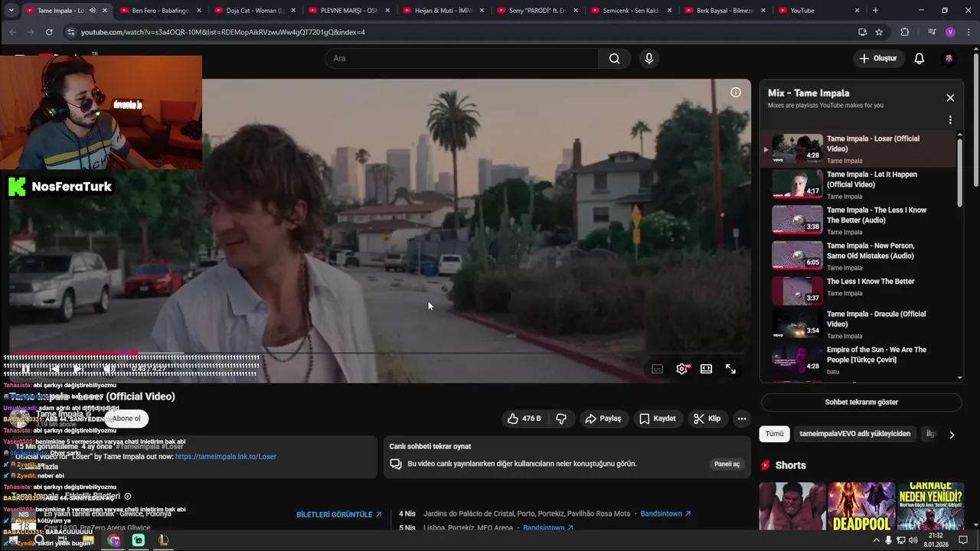Open the YouTube account avatar menu
Image resolution: width=980 pixels, height=551 pixels.
pyautogui.click(x=949, y=58)
